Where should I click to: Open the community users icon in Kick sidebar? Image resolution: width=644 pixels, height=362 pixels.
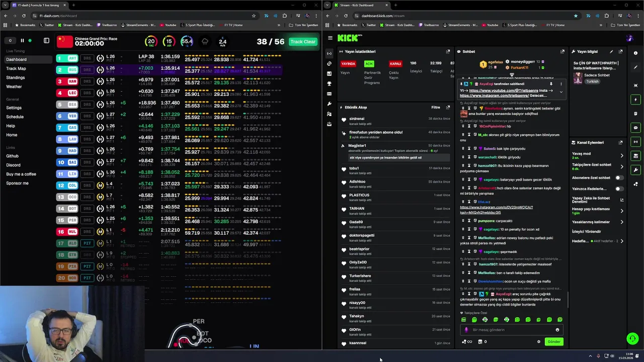point(329,114)
